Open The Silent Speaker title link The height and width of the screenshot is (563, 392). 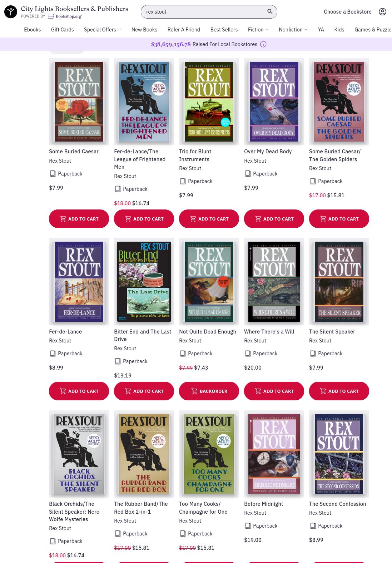[332, 332]
